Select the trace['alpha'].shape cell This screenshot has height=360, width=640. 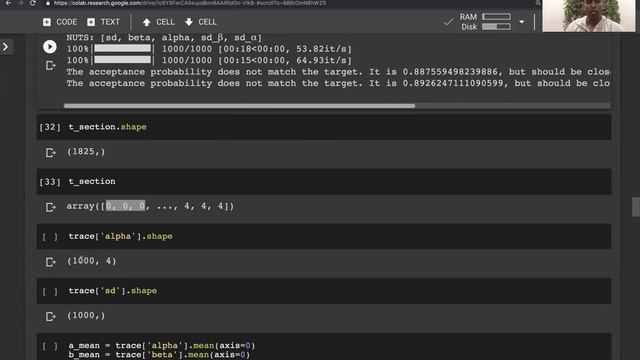pos(324,236)
